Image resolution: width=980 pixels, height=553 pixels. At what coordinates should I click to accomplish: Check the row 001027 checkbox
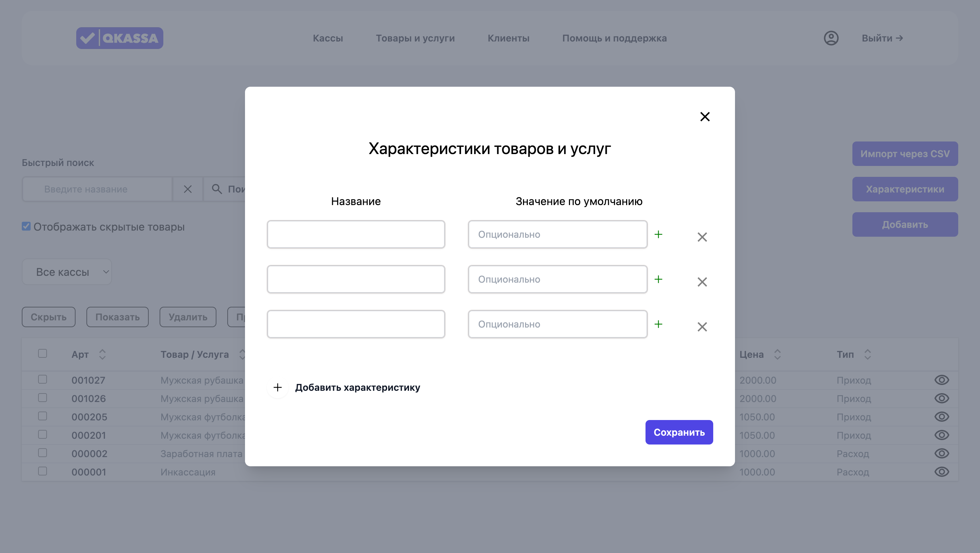click(43, 379)
